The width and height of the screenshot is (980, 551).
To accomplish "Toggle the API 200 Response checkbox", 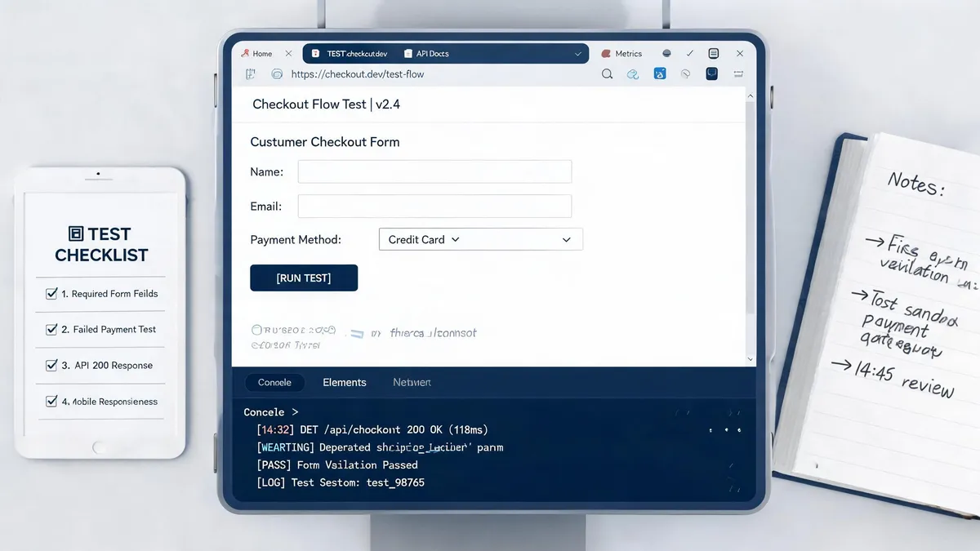I will [x=52, y=365].
